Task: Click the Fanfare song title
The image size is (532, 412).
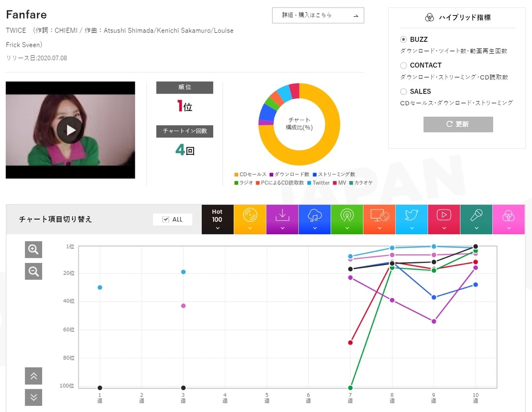Action: click(26, 14)
